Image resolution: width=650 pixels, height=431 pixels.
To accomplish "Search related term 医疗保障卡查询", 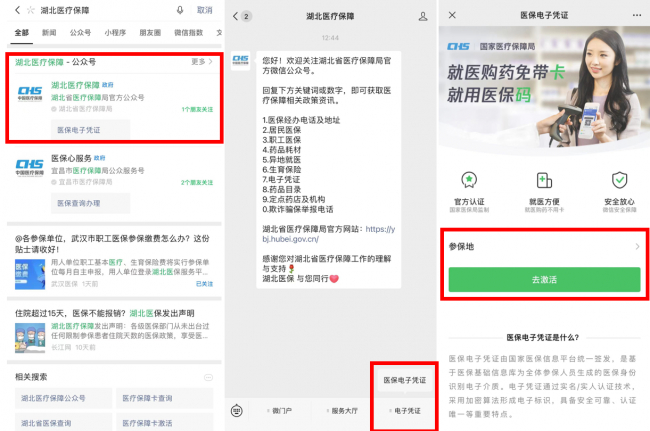I will (x=165, y=398).
